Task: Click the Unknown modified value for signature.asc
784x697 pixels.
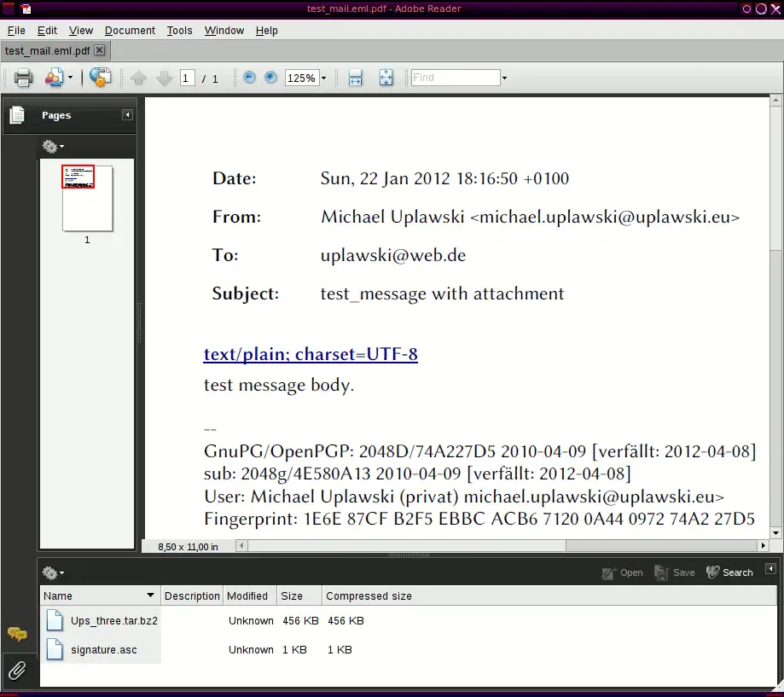Action: (x=251, y=650)
